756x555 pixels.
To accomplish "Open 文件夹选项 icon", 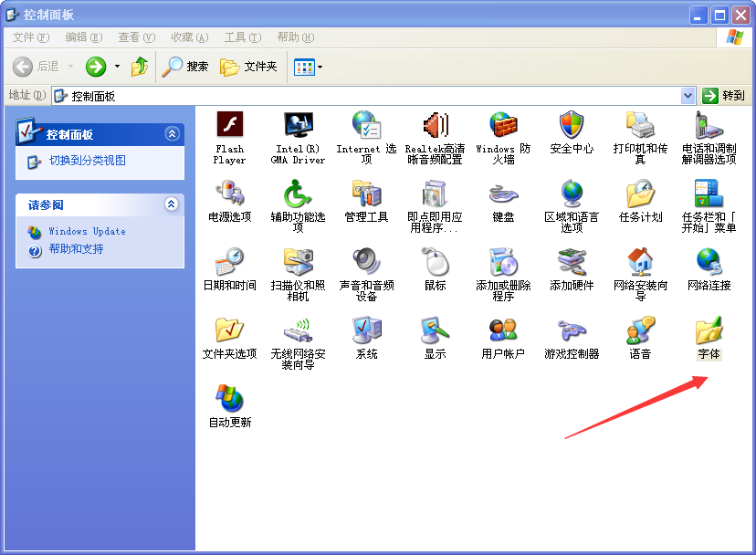I will point(229,330).
